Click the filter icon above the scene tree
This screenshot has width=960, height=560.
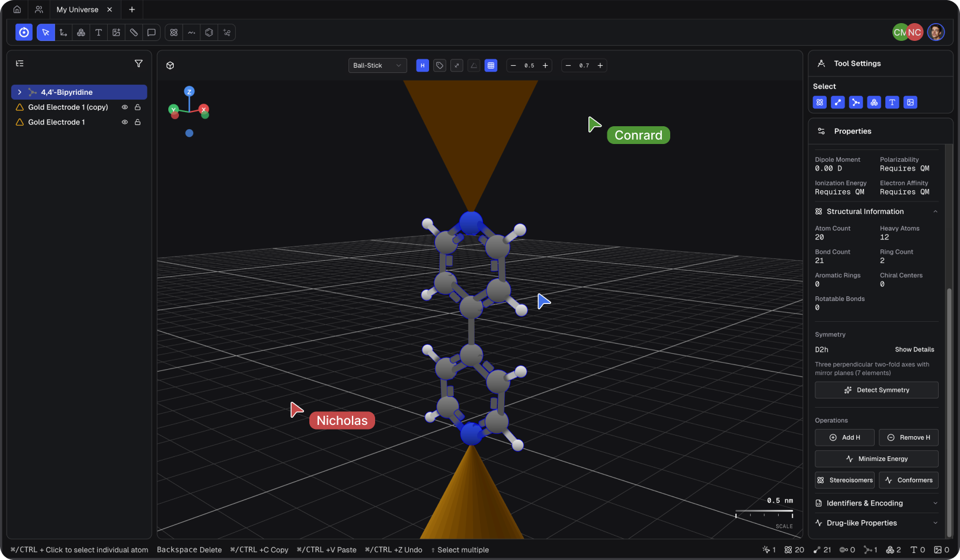138,63
